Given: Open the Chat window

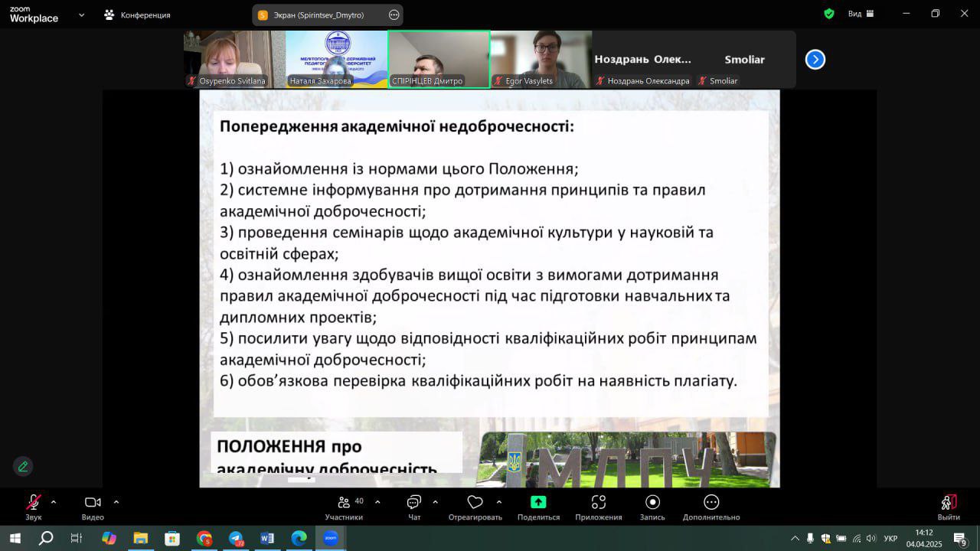Looking at the screenshot, I should click(414, 507).
